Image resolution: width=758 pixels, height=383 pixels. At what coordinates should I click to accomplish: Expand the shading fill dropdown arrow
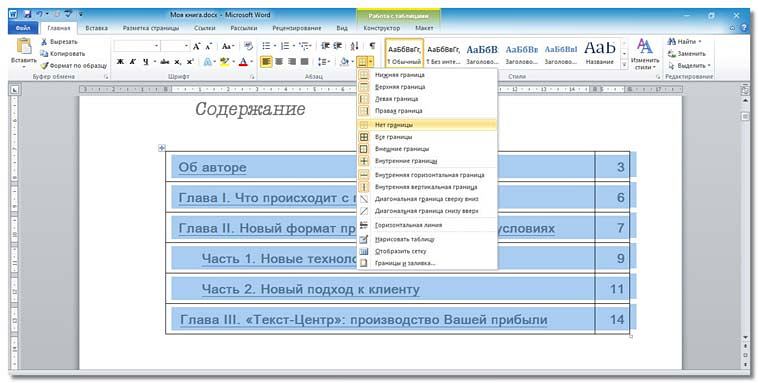[353, 62]
